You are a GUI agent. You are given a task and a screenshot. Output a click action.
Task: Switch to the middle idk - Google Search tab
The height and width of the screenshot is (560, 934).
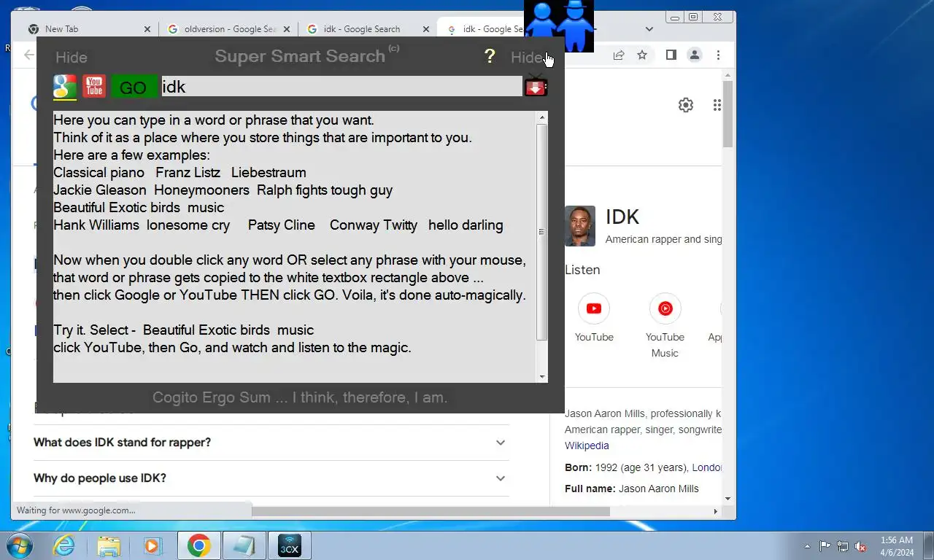(x=362, y=29)
